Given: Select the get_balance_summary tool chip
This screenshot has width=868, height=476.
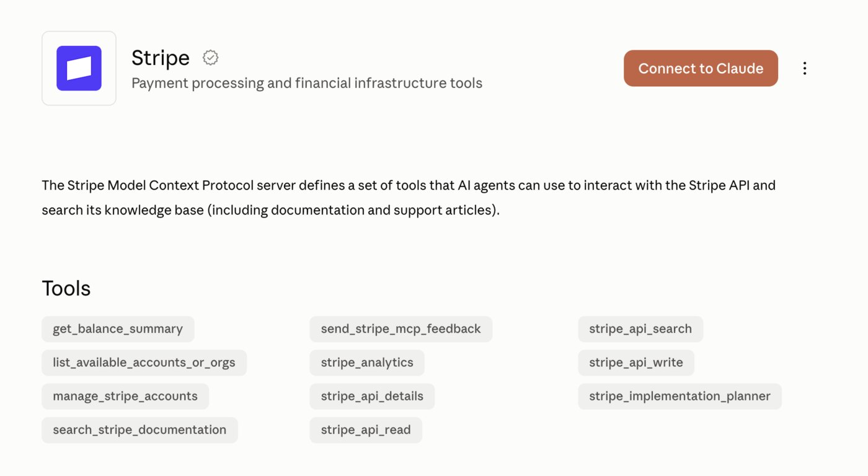Looking at the screenshot, I should point(118,329).
